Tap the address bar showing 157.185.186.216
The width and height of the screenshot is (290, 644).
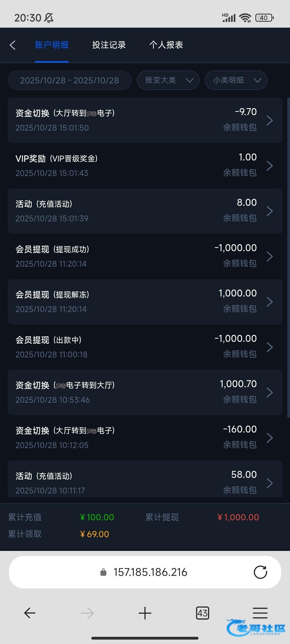[x=150, y=572]
